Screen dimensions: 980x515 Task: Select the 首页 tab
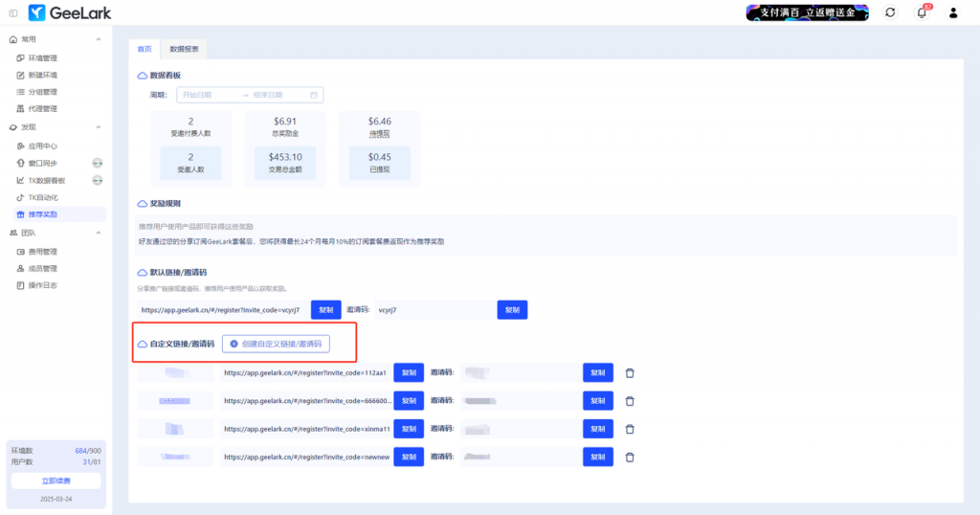144,49
